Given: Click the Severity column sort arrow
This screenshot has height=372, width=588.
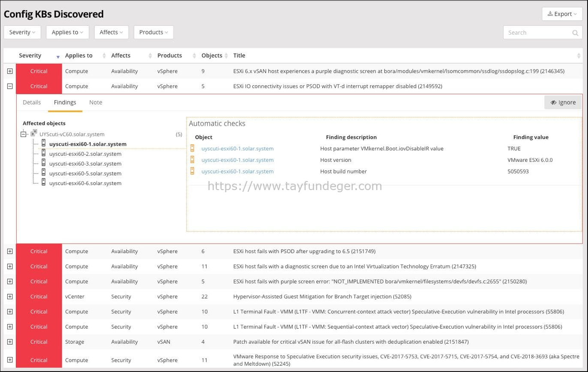Looking at the screenshot, I should coord(58,56).
